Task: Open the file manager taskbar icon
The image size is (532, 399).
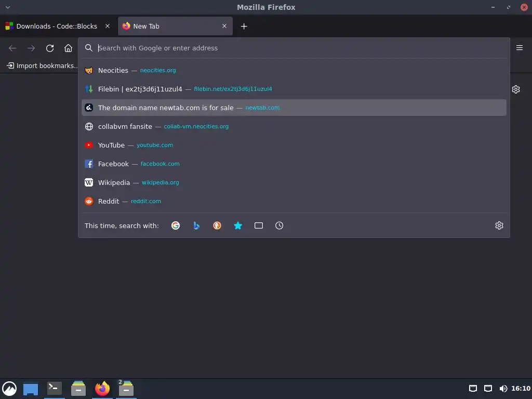Action: 78,389
